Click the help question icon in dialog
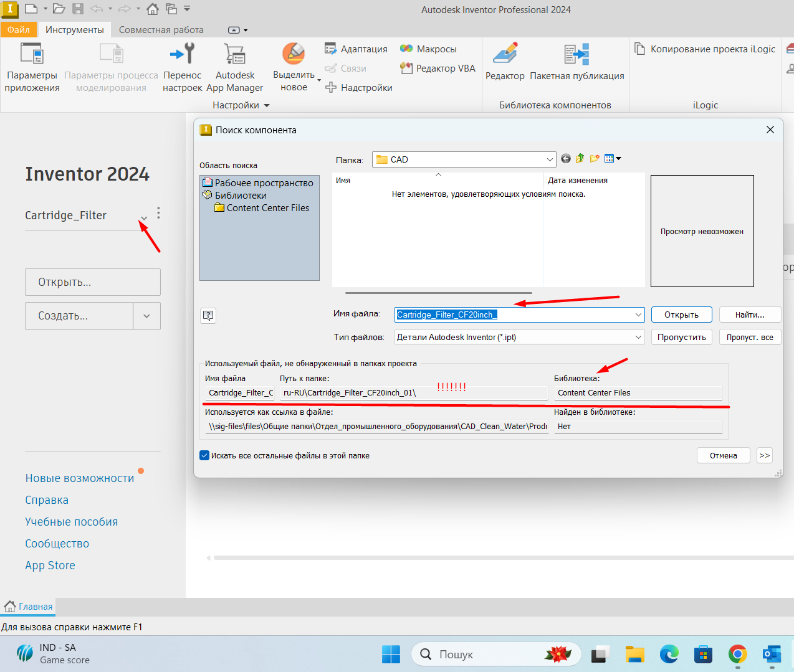The image size is (794, 672). (208, 316)
